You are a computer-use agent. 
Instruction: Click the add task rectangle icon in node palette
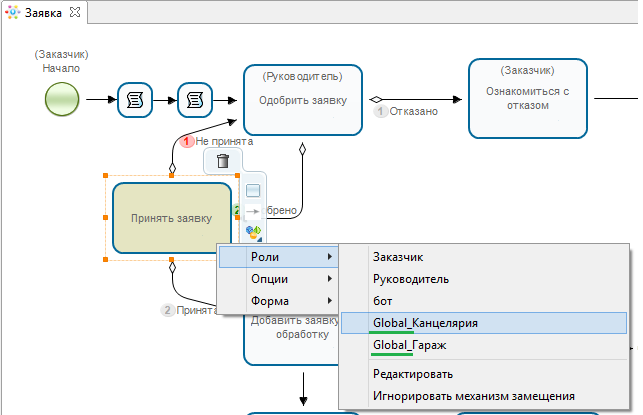[253, 190]
